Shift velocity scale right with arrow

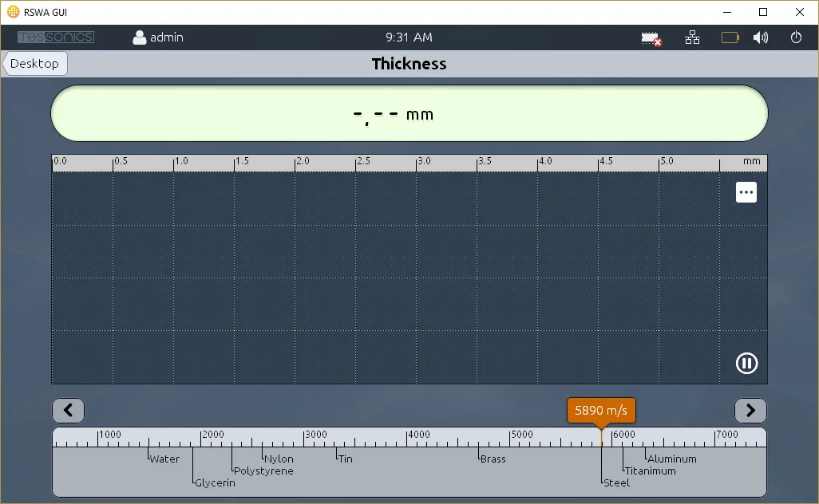[x=750, y=411]
